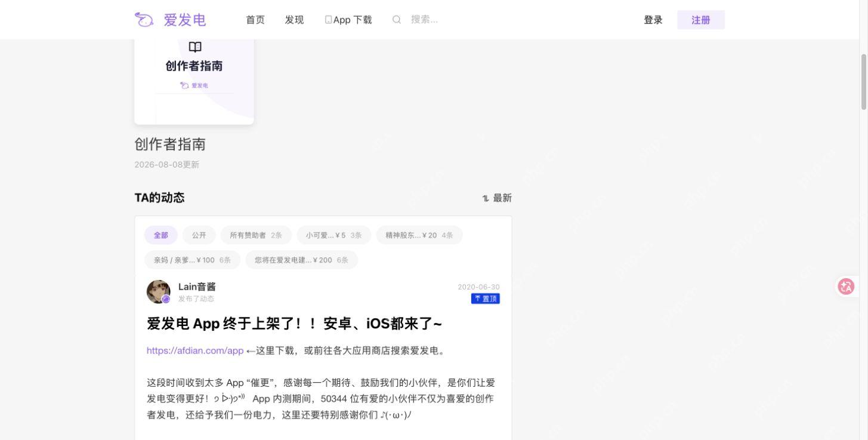Screen dimensions: 868x440
Task: Click the 置顶 pinned badge
Action: (485, 299)
